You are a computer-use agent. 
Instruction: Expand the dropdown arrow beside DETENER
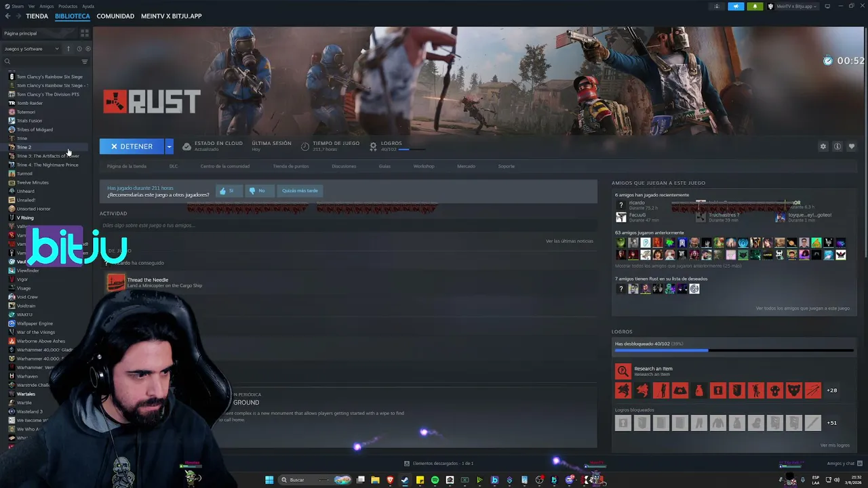click(169, 146)
